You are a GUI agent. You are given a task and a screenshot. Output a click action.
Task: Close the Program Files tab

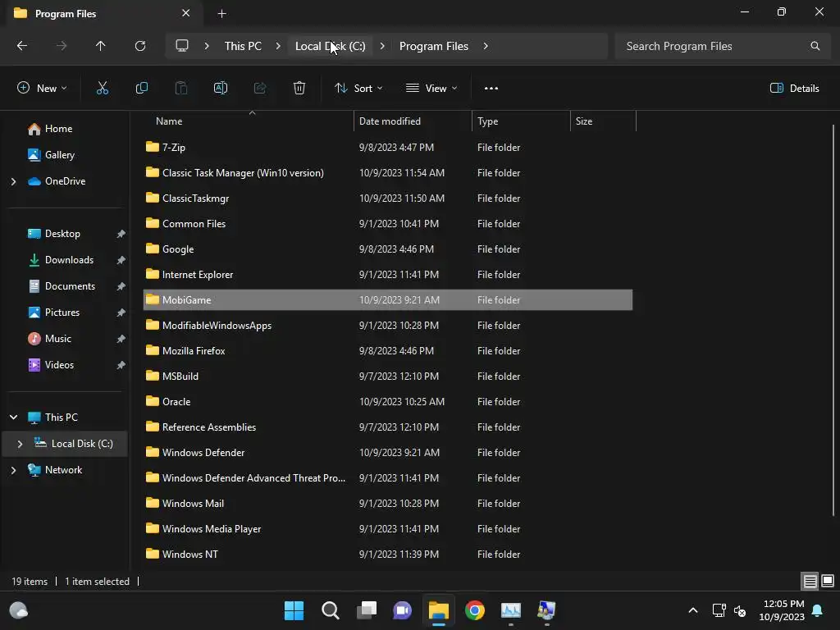tap(186, 13)
